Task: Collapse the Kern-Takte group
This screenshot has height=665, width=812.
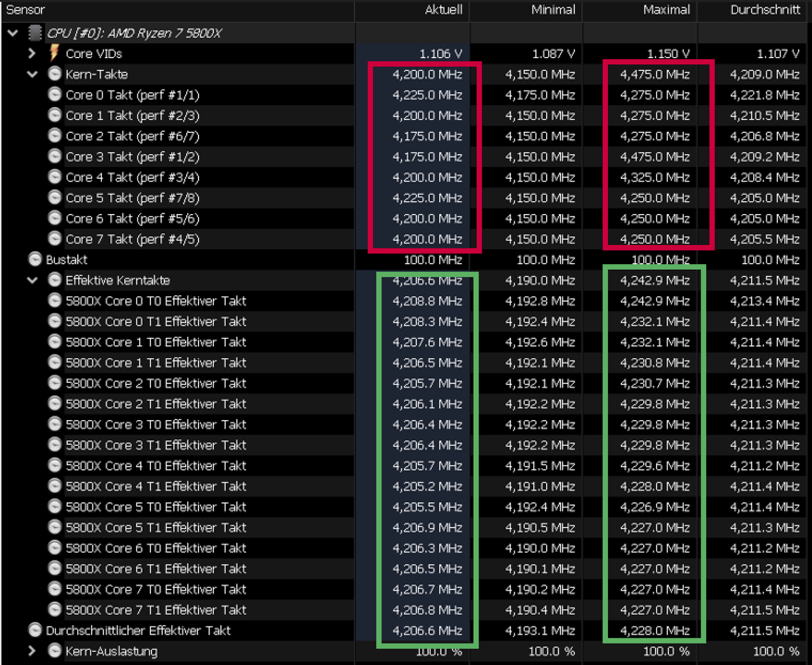Action: click(32, 74)
